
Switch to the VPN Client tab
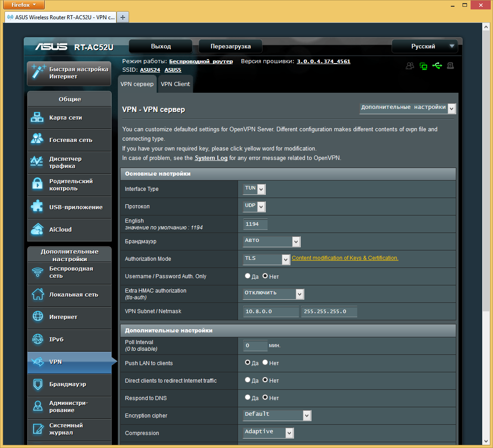tap(175, 84)
